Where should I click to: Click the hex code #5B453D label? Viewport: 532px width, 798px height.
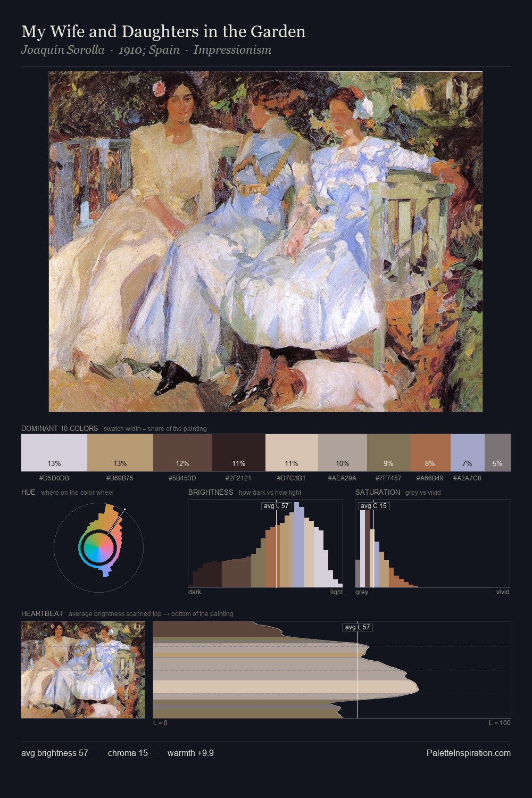182,478
